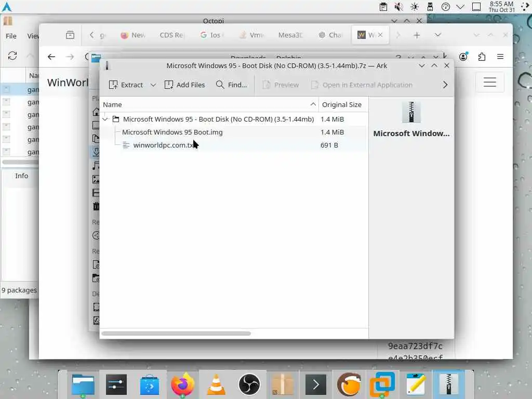Open the Arch launcher menu icon
532x399 pixels.
[x=7, y=7]
